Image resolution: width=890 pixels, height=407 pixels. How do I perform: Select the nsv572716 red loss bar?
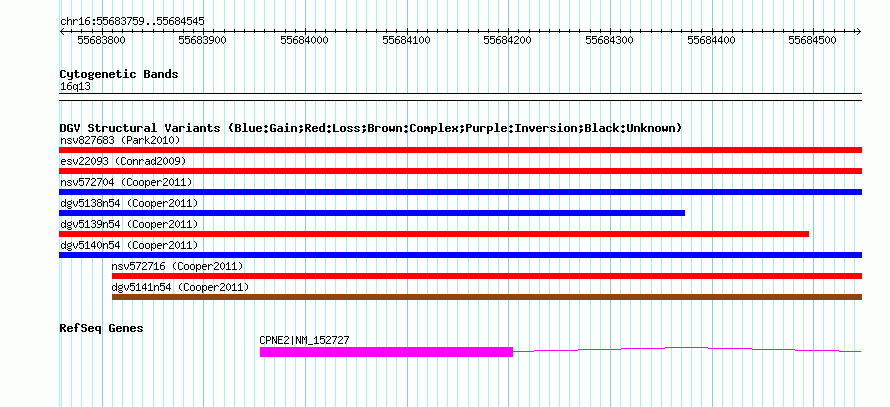pyautogui.click(x=487, y=276)
